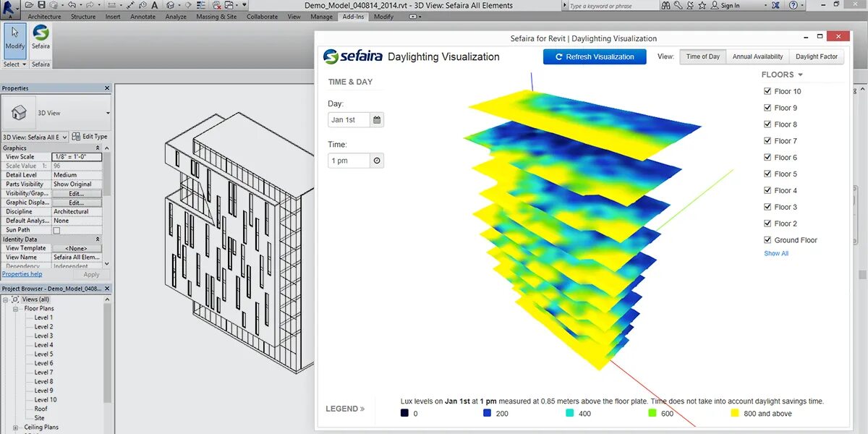Click the Exchange Apps X icon
The image size is (868, 434).
click(775, 5)
